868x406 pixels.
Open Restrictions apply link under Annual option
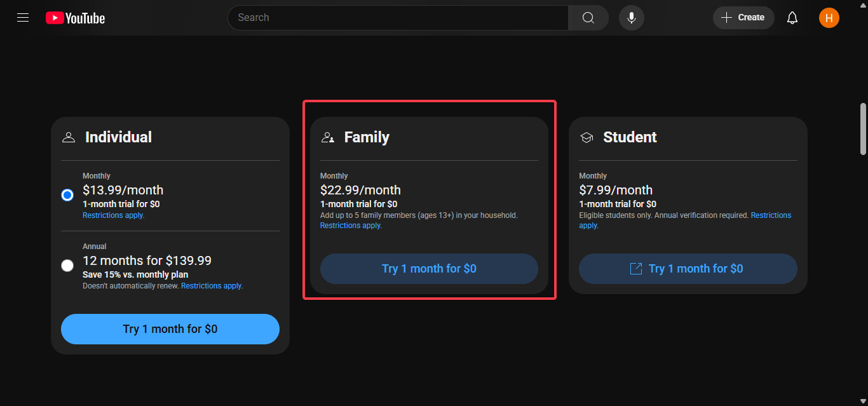pyautogui.click(x=212, y=286)
